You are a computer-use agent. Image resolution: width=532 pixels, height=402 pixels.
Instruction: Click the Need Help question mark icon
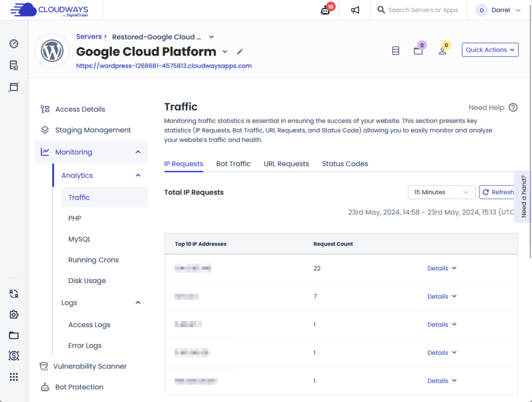(513, 108)
